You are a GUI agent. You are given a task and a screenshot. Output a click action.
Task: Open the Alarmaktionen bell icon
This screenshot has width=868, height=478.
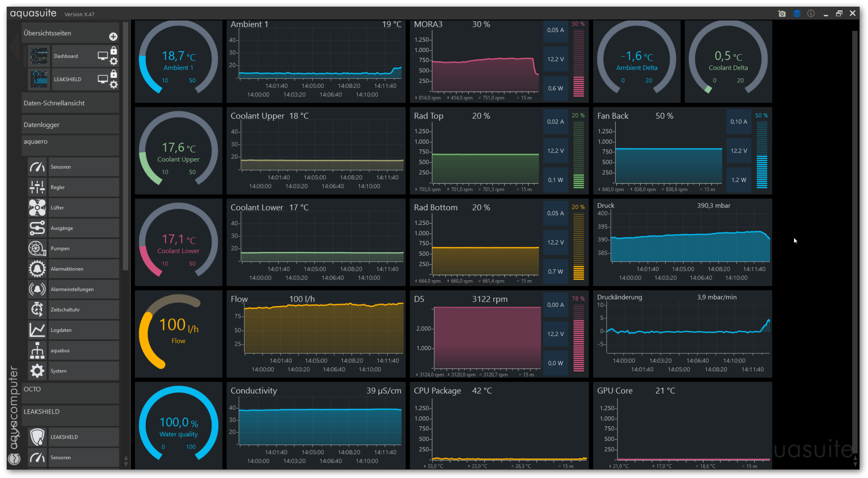tap(37, 269)
